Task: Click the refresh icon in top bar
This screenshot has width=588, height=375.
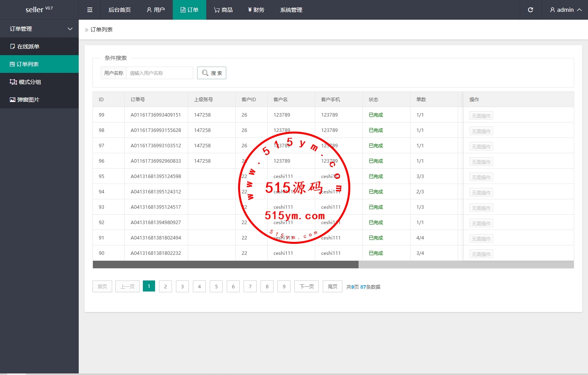Action: [x=530, y=10]
